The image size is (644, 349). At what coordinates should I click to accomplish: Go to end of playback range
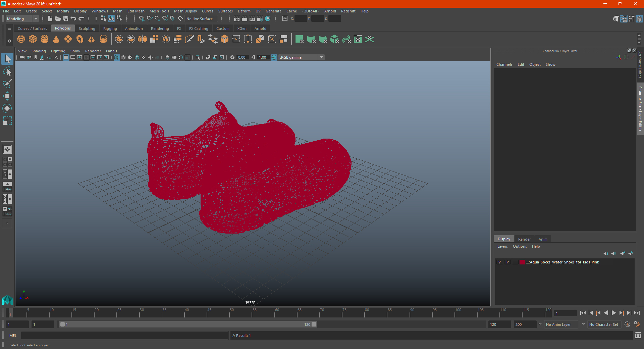coord(637,313)
